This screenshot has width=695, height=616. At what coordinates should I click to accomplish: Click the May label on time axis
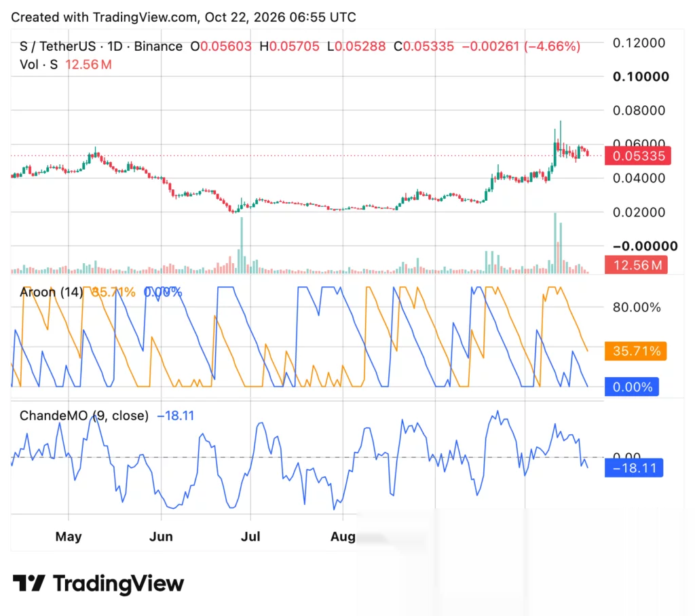point(69,537)
